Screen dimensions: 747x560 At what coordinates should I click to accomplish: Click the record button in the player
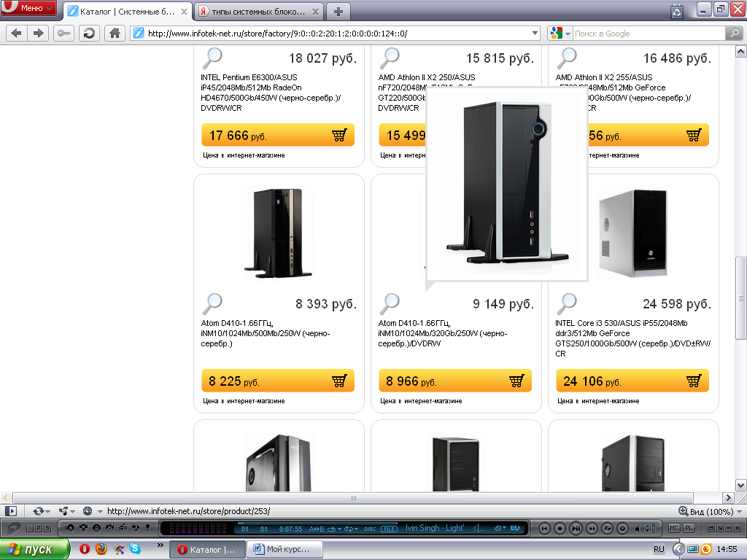(x=622, y=528)
